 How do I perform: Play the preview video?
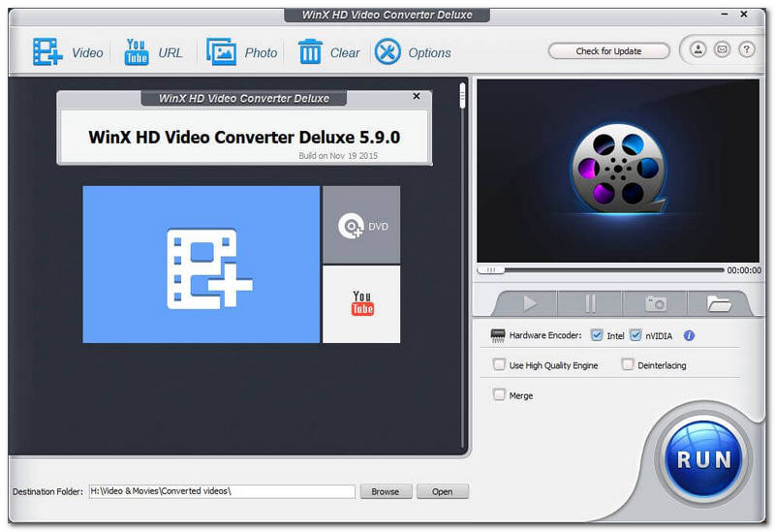(529, 303)
